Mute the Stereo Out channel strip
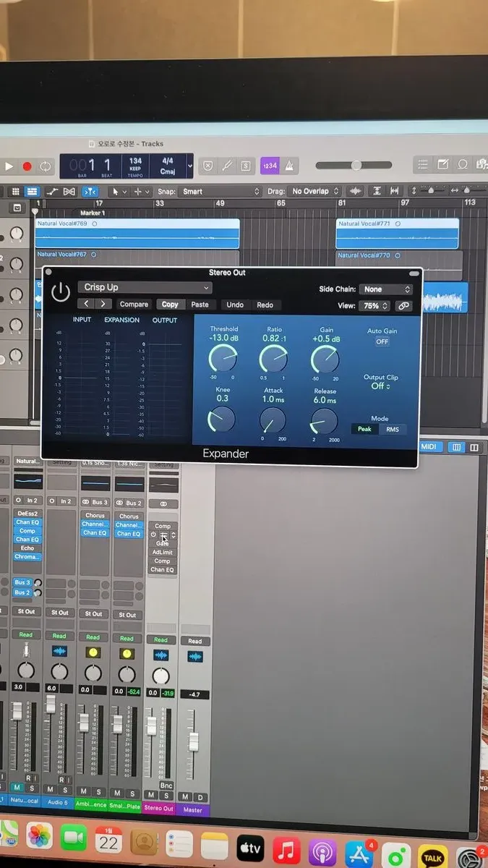 153,796
